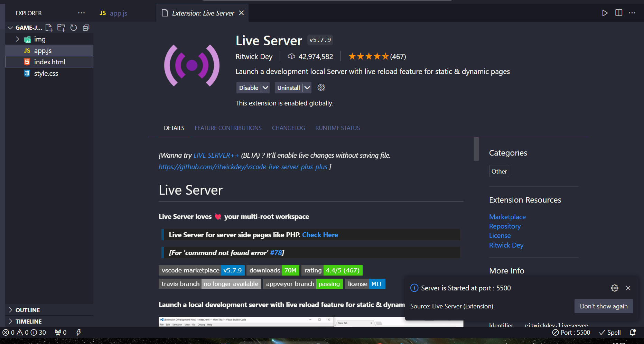Select the Extension: Live Server tab
The height and width of the screenshot is (344, 644).
[x=203, y=13]
